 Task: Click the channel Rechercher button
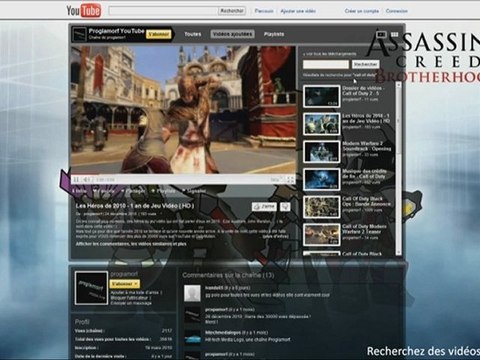(366, 64)
